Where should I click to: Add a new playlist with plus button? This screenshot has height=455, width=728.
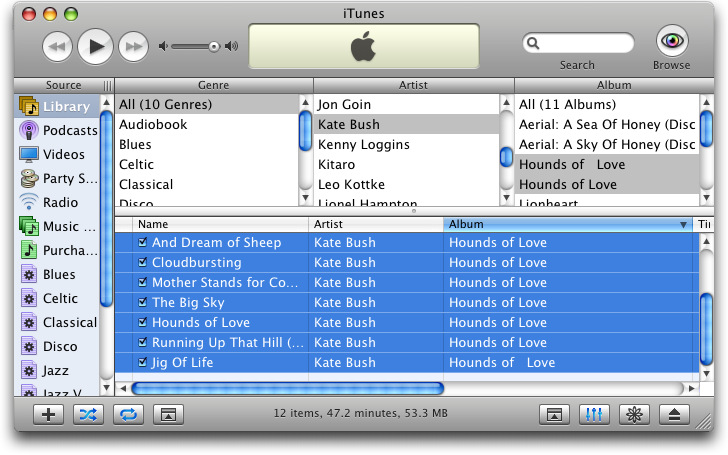(x=49, y=414)
